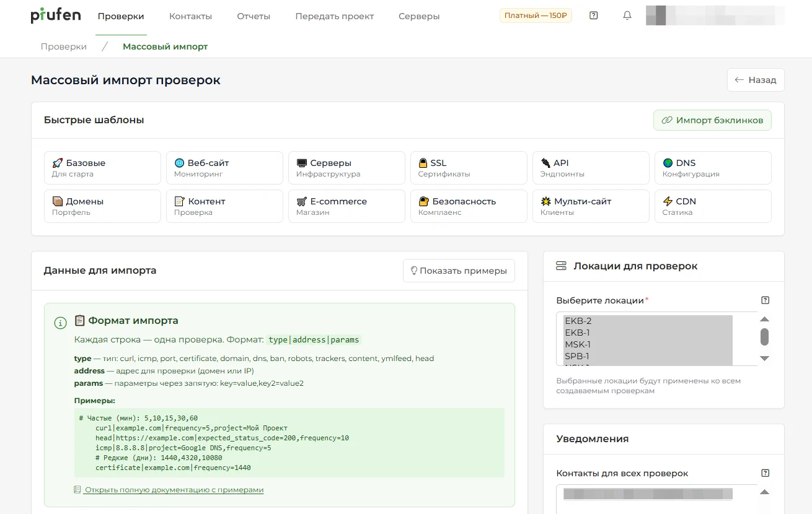Open full documentation with examples link
Image resolution: width=812 pixels, height=514 pixels.
click(174, 490)
